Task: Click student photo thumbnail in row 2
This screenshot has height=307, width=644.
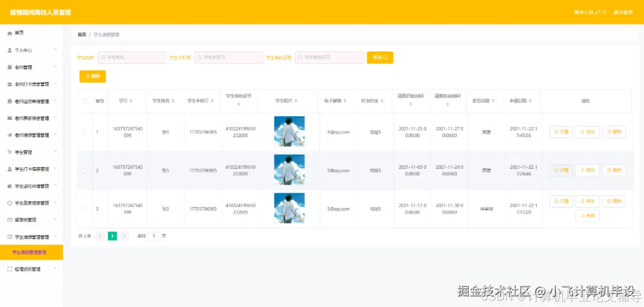Action: [289, 170]
